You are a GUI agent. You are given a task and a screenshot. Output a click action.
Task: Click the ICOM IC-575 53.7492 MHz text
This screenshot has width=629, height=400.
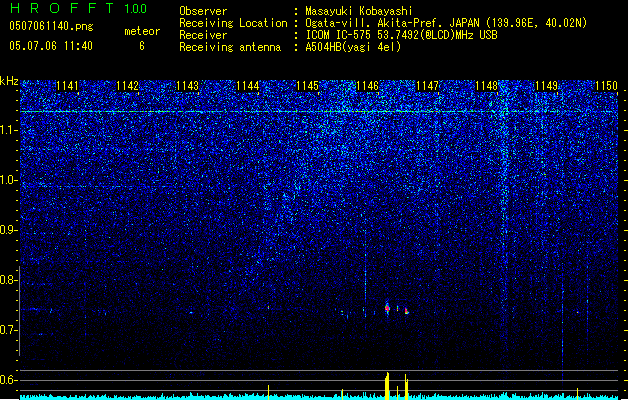pos(401,35)
